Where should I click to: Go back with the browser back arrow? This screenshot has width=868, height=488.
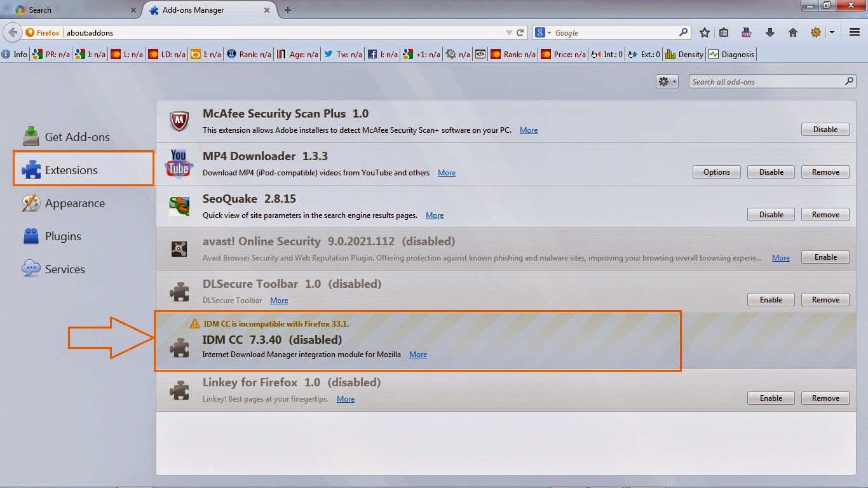[12, 32]
